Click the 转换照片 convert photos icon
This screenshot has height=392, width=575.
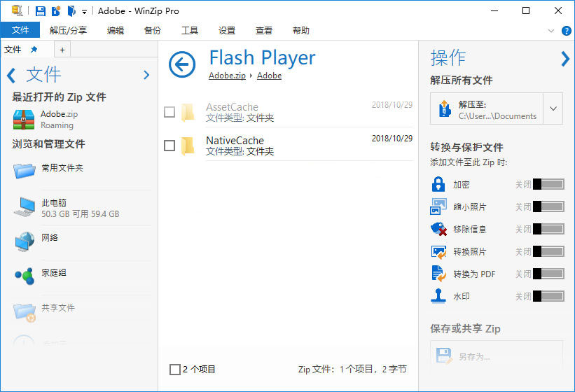pyautogui.click(x=438, y=252)
